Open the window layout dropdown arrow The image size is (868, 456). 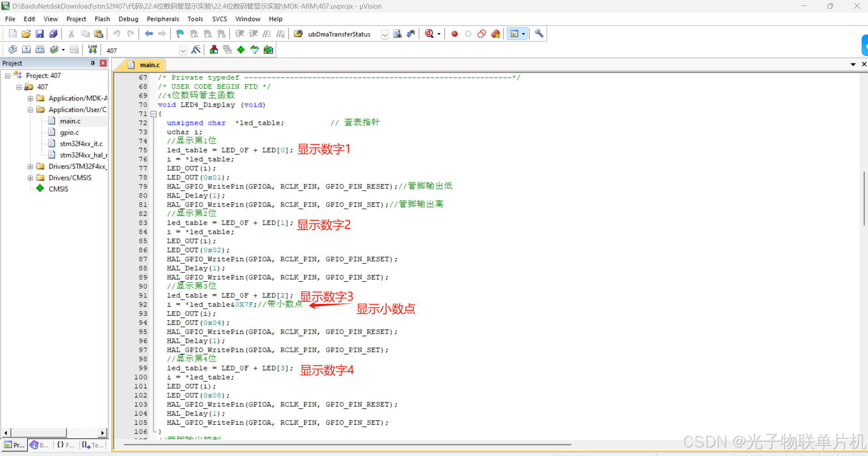click(x=523, y=34)
